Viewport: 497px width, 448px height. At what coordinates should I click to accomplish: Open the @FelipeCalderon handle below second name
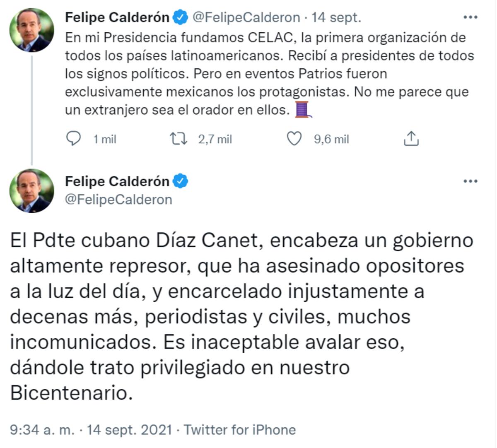click(x=118, y=200)
